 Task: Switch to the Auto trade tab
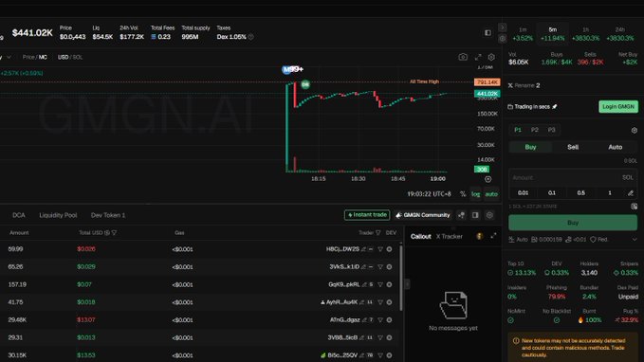tap(615, 147)
